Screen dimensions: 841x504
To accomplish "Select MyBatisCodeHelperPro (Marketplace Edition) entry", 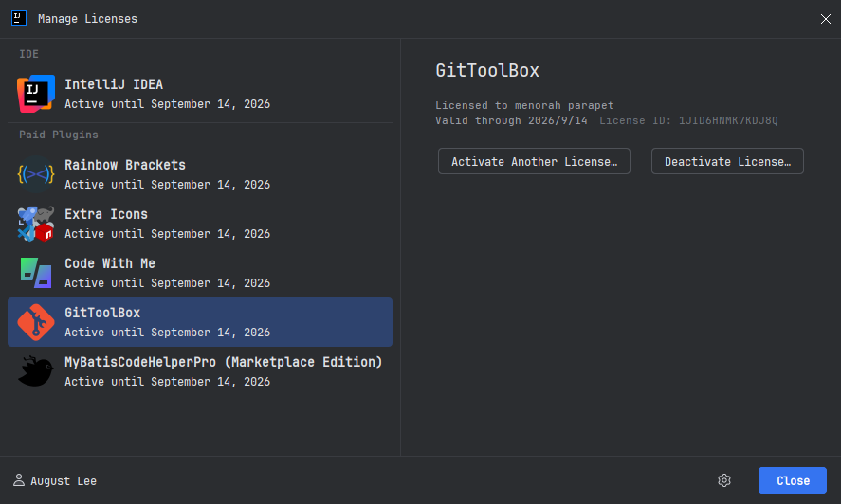I will [200, 371].
